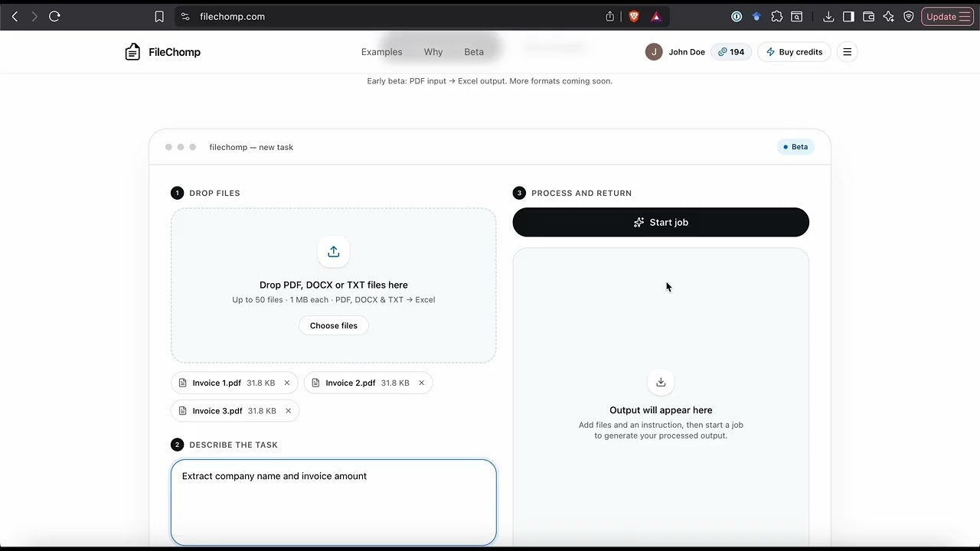Open Brave Rewards triangle icon
The image size is (980, 551).
pos(656,16)
